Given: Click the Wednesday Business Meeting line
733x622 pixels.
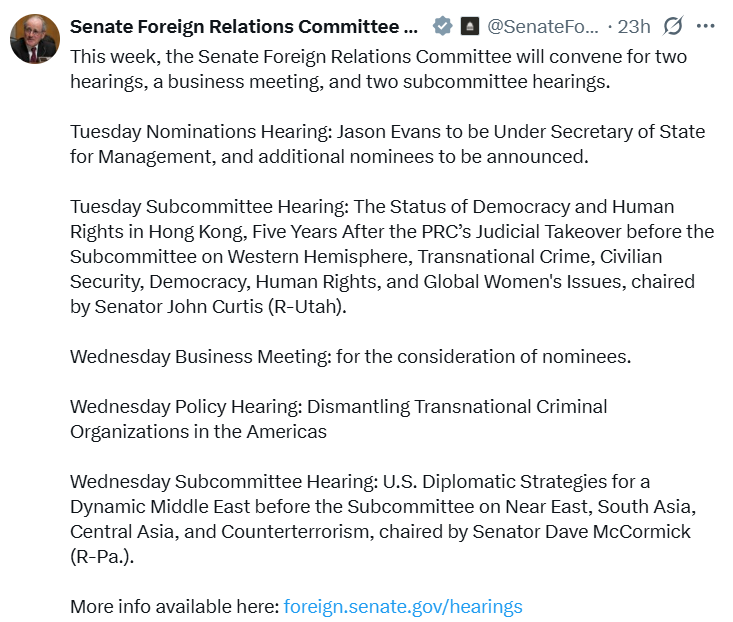Looking at the screenshot, I should coord(351,357).
